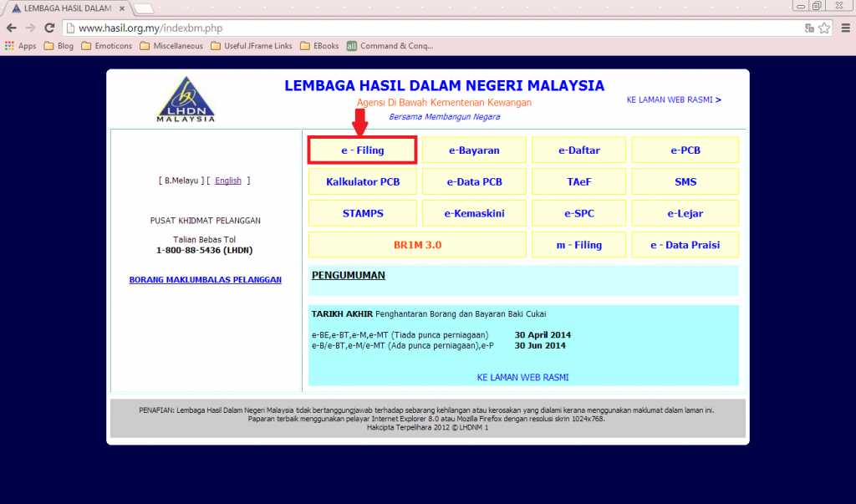856x504 pixels.
Task: Click the browser forward arrow
Action: pos(30,28)
